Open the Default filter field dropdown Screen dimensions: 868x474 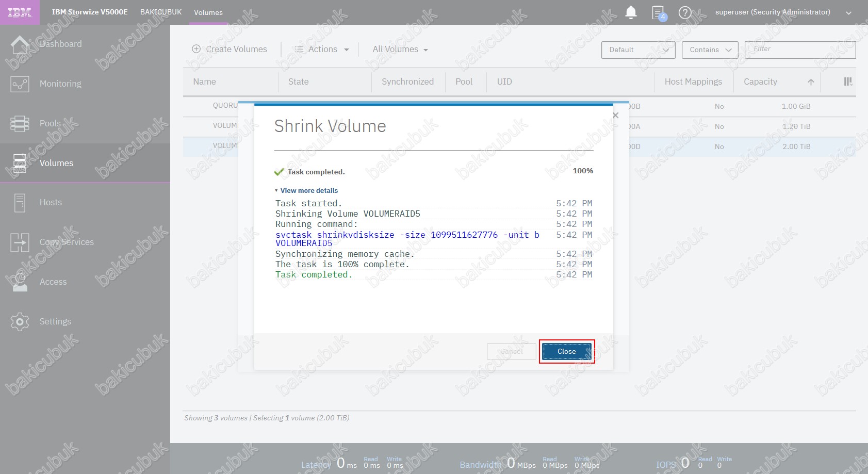tap(638, 50)
